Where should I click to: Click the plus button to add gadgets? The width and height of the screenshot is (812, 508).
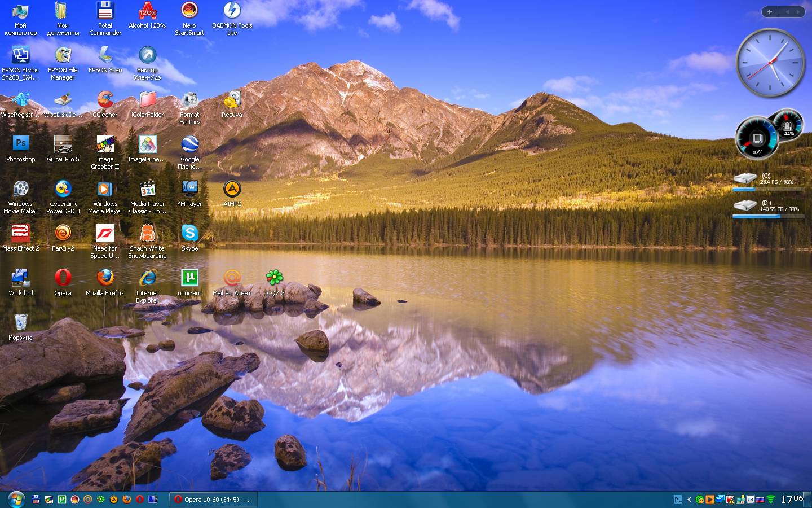[770, 12]
